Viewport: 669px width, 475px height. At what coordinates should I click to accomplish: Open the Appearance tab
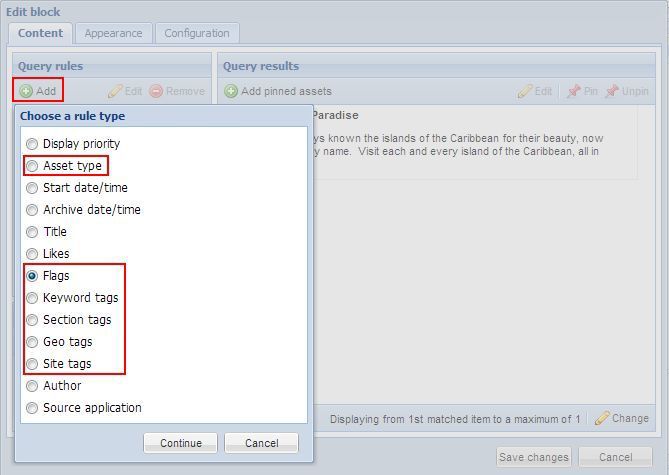(x=113, y=33)
